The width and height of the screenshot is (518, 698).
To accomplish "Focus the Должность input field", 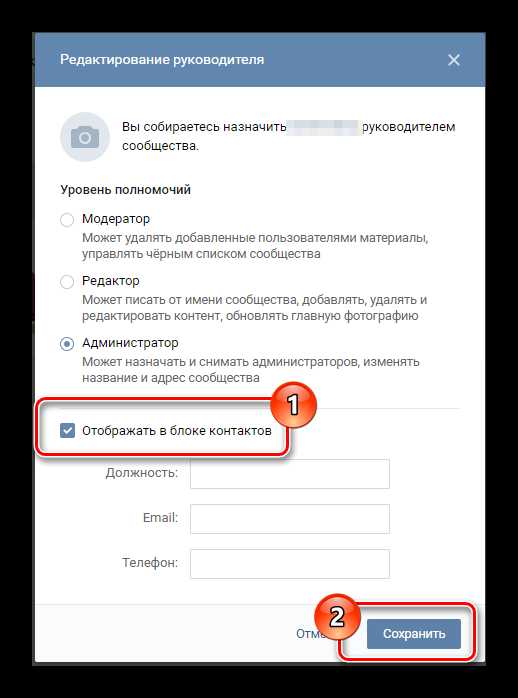I will pyautogui.click(x=290, y=474).
